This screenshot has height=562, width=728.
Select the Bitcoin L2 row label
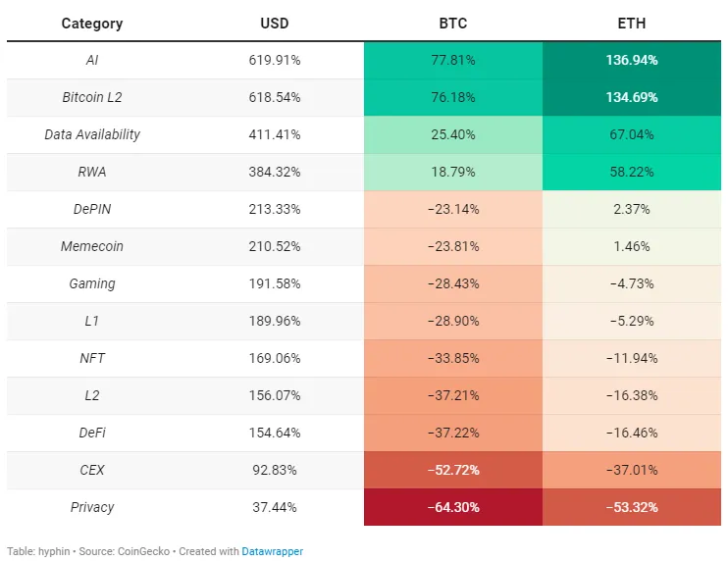tap(92, 97)
